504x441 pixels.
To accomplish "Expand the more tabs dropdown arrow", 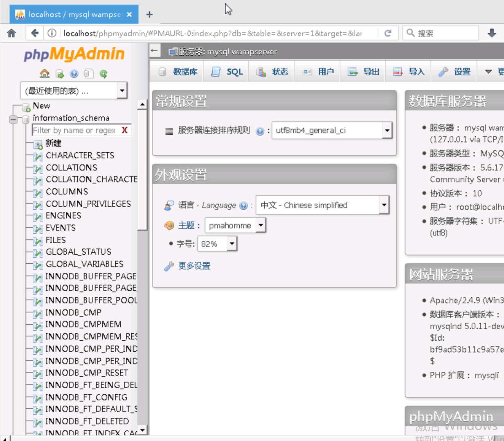I will (x=488, y=72).
